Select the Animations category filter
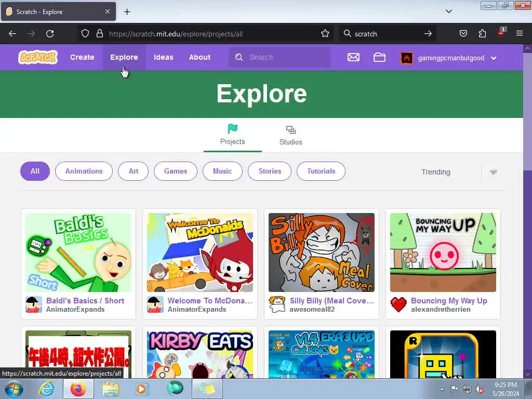The width and height of the screenshot is (532, 399). point(84,171)
